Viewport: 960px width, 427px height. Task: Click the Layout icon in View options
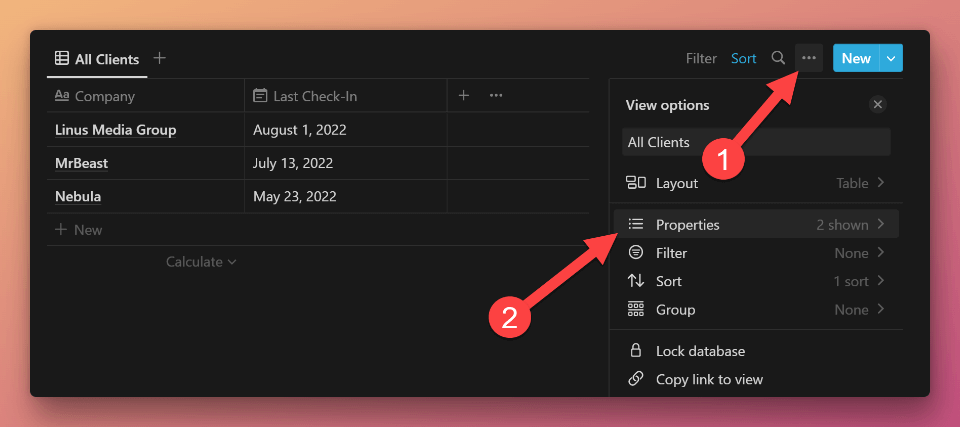point(636,183)
